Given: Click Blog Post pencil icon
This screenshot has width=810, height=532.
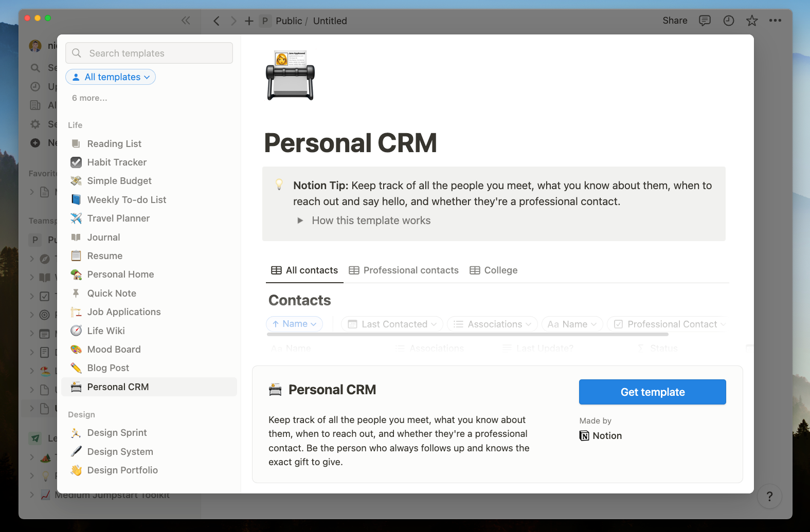Looking at the screenshot, I should (x=76, y=368).
